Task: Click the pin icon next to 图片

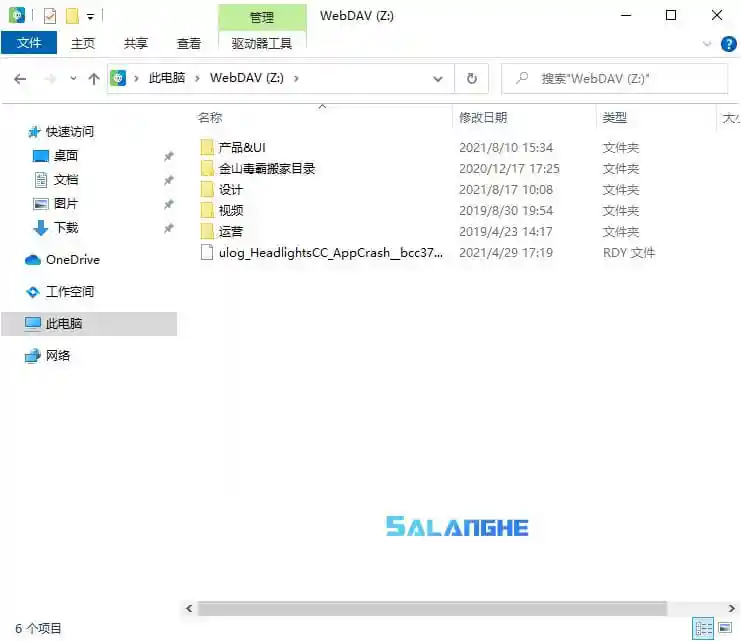Action: 168,204
